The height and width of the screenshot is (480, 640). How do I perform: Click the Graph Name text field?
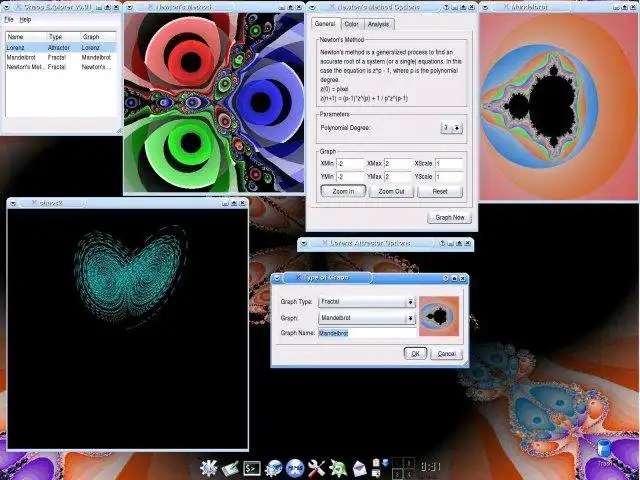(367, 333)
